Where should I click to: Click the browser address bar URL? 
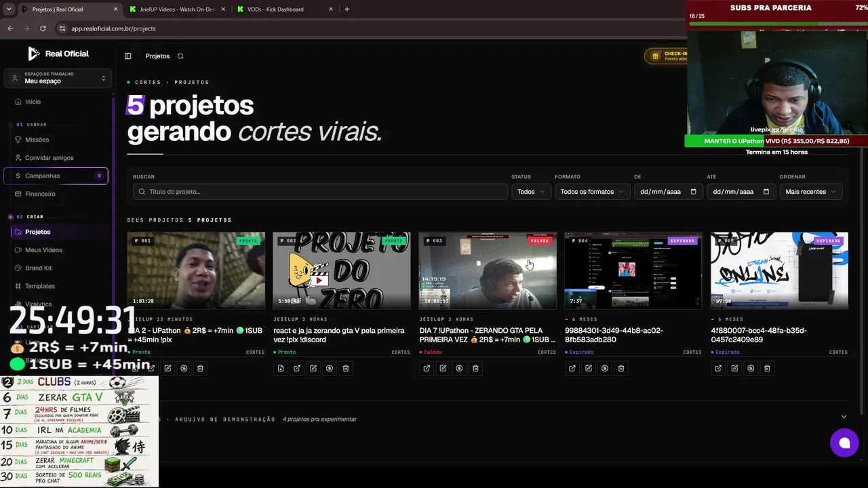point(113,28)
